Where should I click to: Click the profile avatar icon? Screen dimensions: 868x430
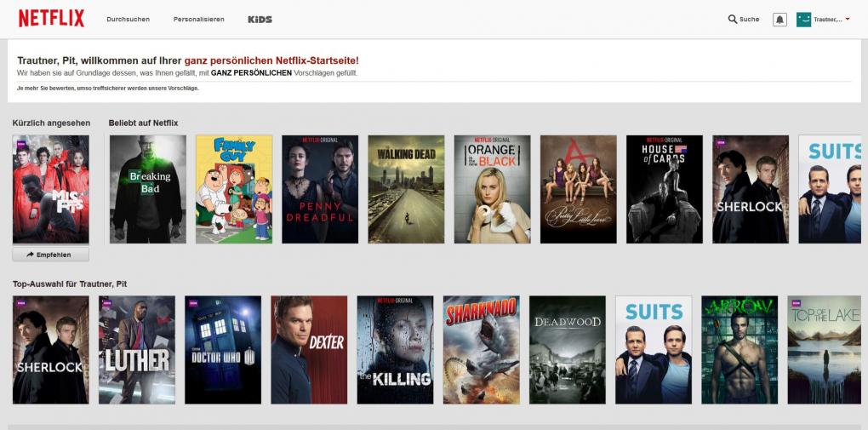803,20
